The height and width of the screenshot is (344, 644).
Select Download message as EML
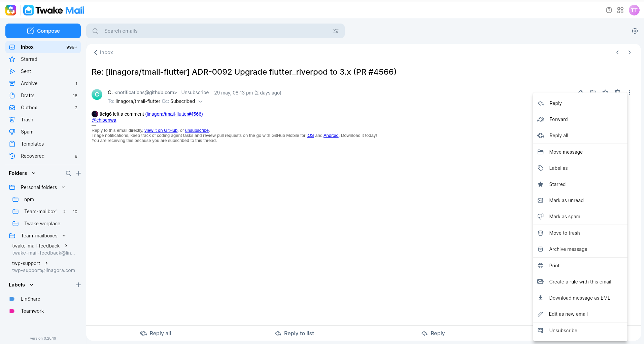pyautogui.click(x=580, y=298)
